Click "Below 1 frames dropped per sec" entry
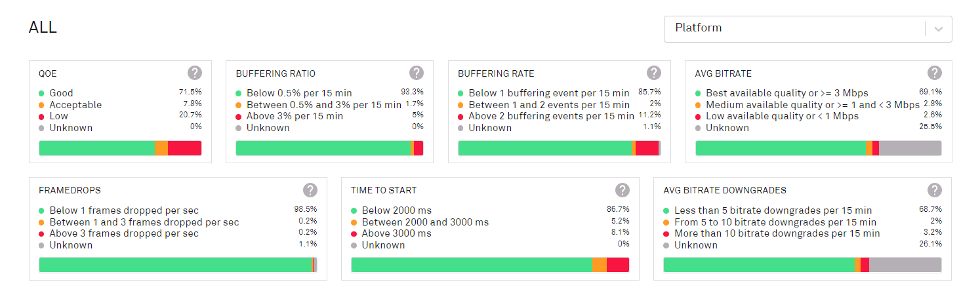 click(124, 210)
